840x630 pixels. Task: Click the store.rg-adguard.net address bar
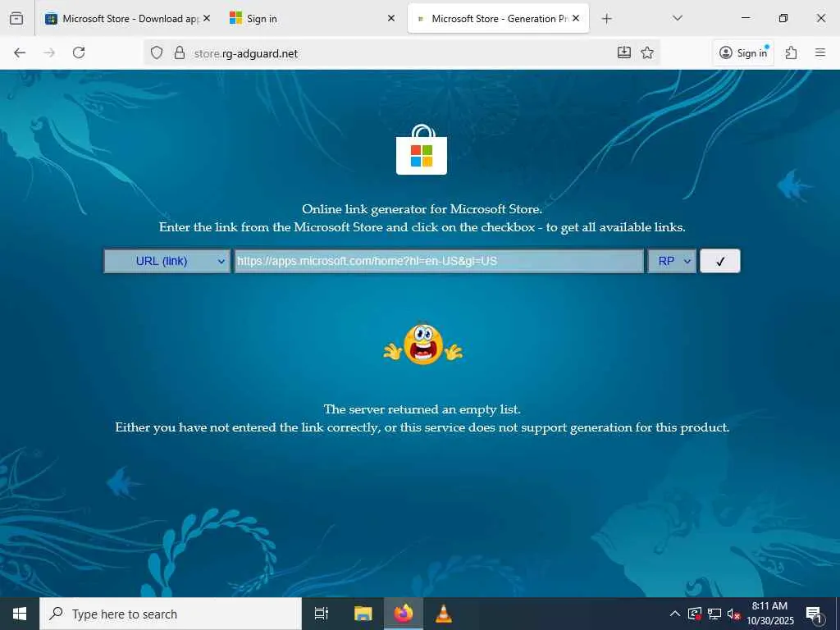point(402,53)
